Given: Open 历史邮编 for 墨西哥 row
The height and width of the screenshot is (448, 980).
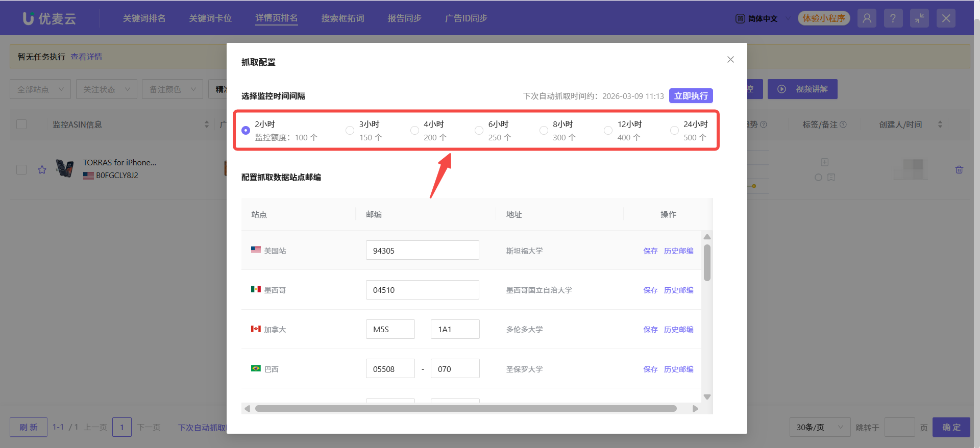Looking at the screenshot, I should coord(678,290).
